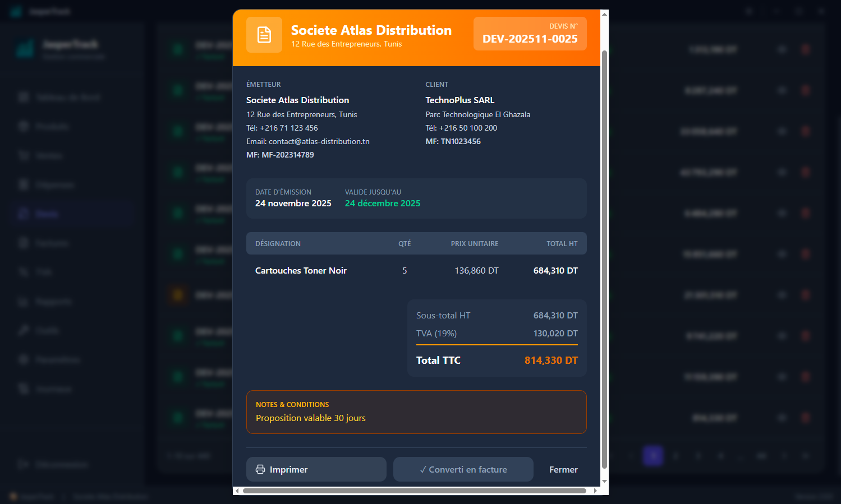Click the horizontal scrollbar left arrow

(237, 491)
